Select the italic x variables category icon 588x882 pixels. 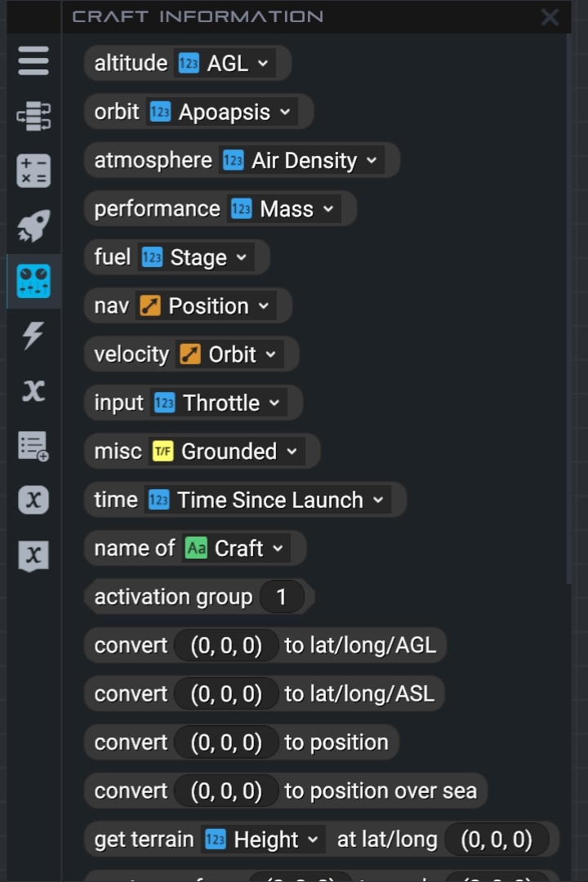[33, 390]
